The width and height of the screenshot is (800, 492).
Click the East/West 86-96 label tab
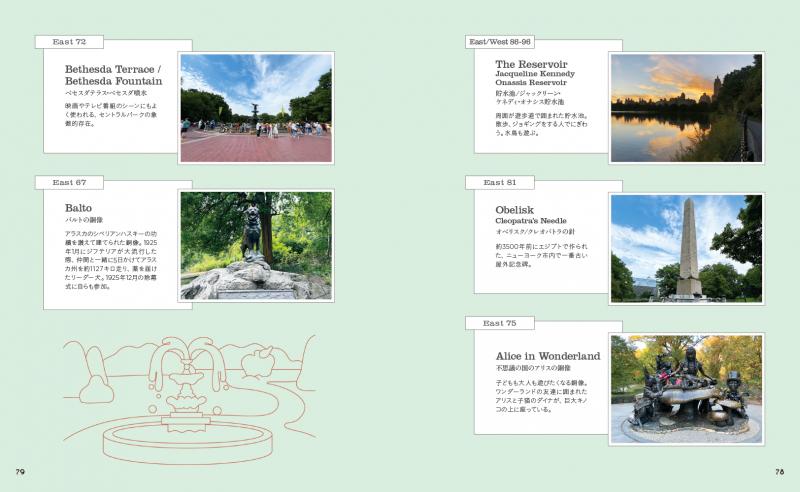(499, 42)
